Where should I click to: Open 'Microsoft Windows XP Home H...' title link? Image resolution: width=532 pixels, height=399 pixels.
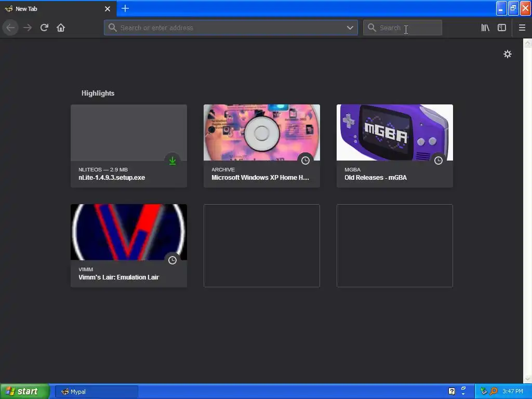pyautogui.click(x=260, y=178)
